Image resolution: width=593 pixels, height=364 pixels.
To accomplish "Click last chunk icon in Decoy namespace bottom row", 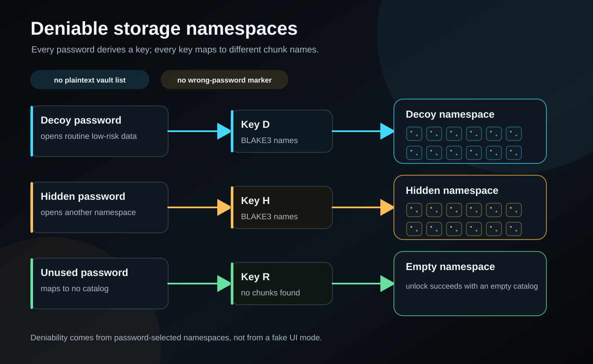I will coord(514,153).
